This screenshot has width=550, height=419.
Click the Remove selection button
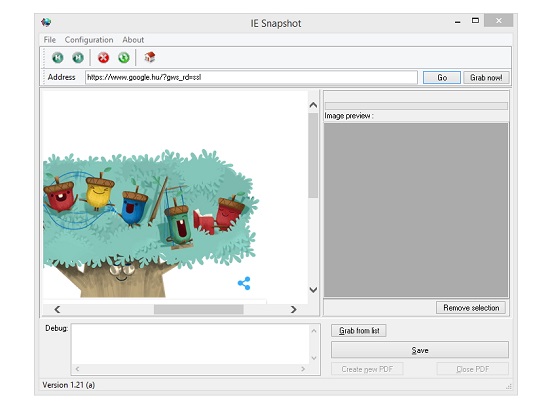(471, 308)
